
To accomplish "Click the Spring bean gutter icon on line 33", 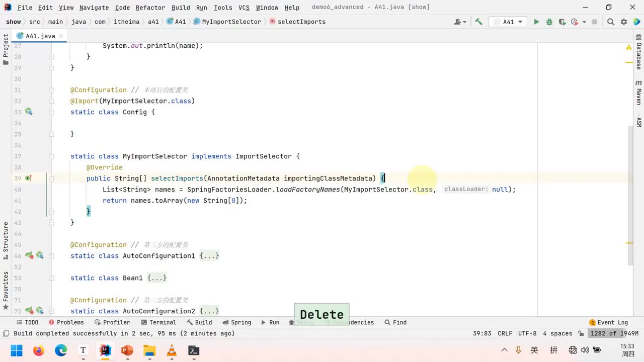I will point(29,112).
